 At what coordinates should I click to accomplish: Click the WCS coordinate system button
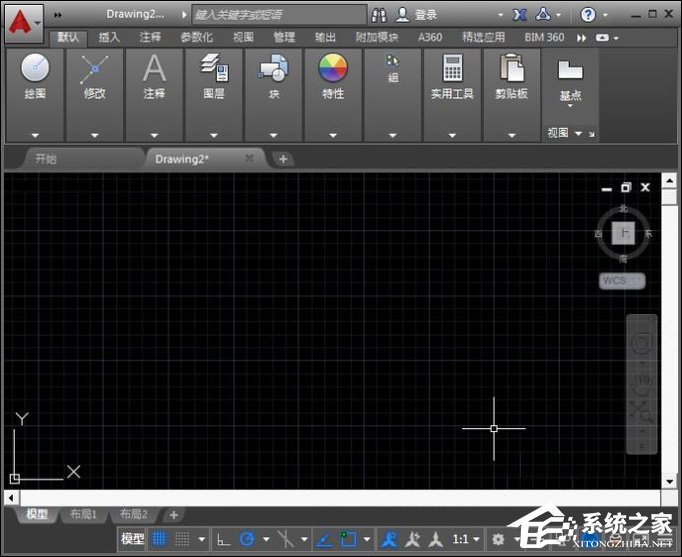pyautogui.click(x=622, y=280)
